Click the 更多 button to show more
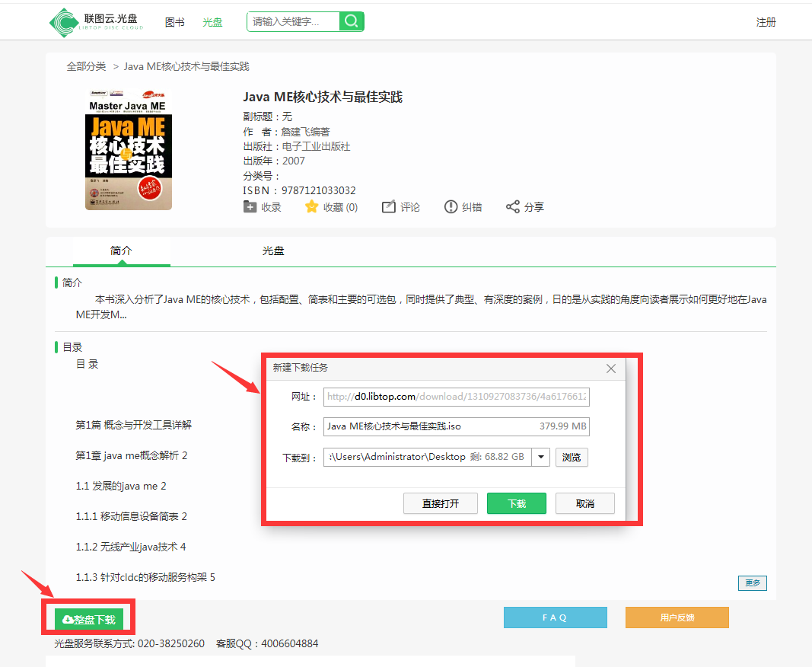 point(753,583)
